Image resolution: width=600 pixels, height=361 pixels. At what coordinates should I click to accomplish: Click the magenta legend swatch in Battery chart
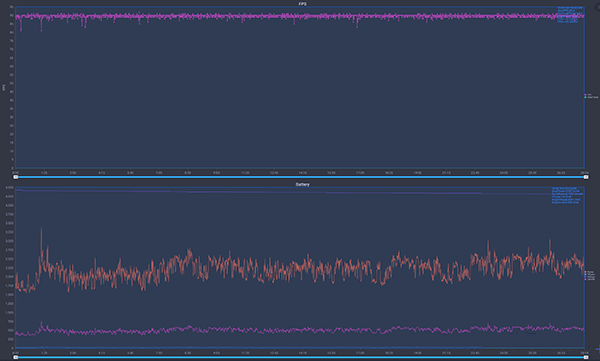(x=585, y=279)
